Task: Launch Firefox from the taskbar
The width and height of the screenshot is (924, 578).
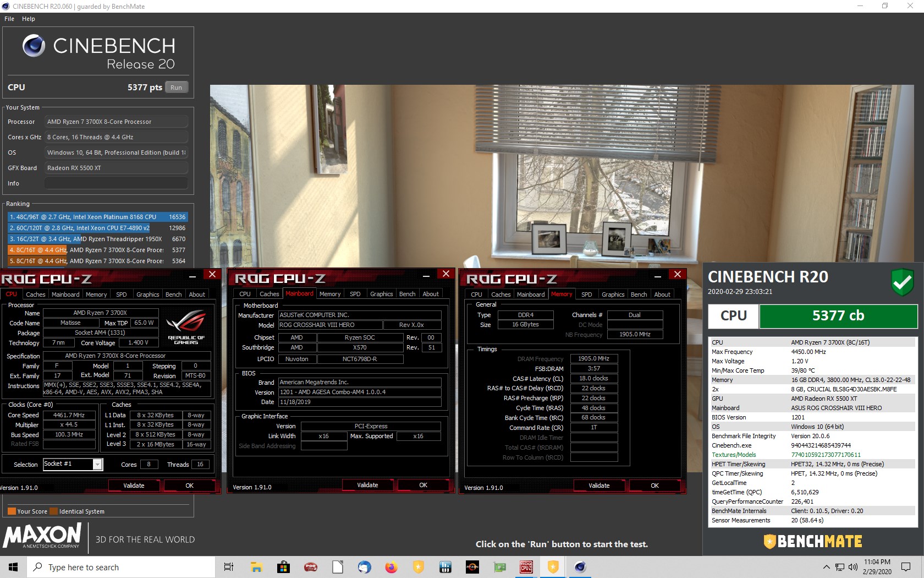Action: click(391, 567)
